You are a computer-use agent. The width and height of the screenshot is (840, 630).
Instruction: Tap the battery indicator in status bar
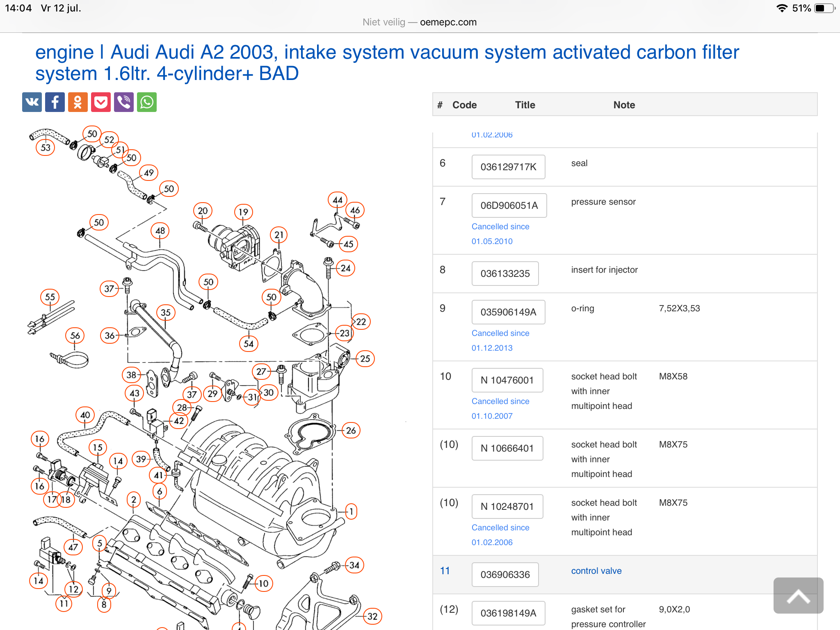click(x=825, y=8)
